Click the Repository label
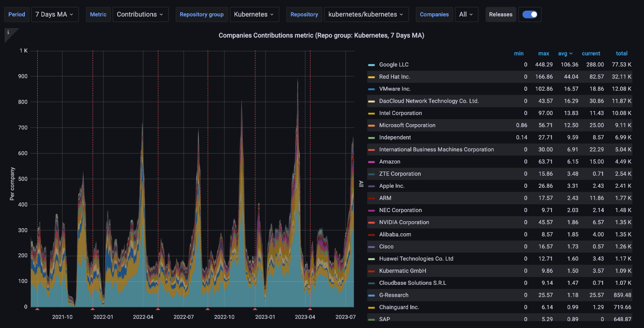 (304, 14)
